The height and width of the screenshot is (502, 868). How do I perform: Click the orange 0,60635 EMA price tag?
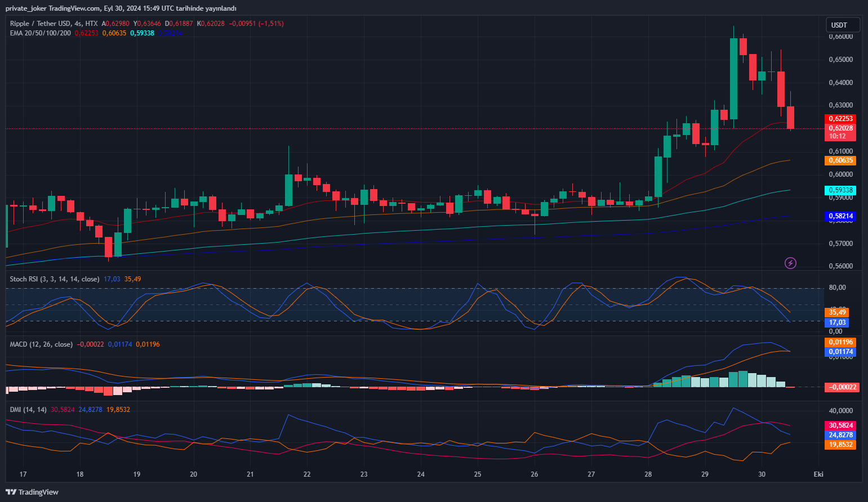(x=840, y=160)
